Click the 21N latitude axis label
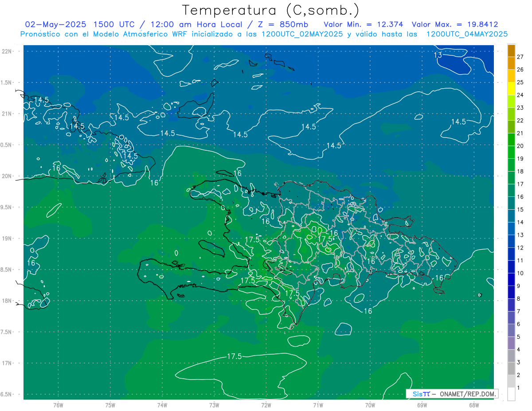Image resolution: width=532 pixels, height=411 pixels. [7, 114]
